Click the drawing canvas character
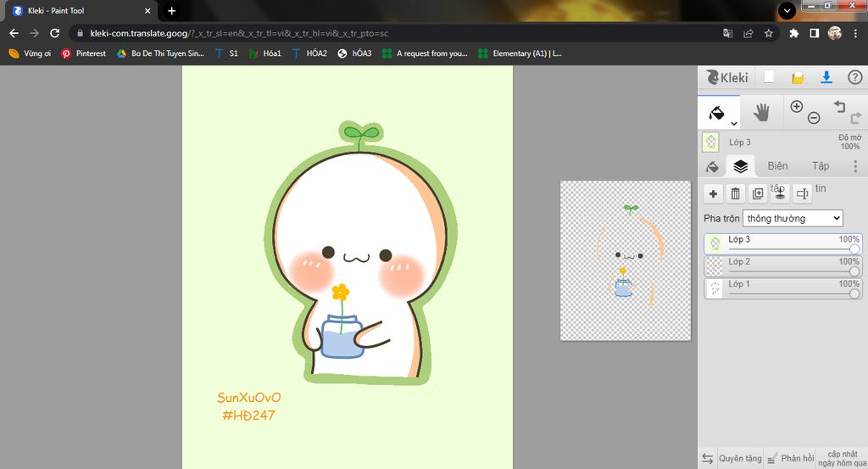The image size is (868, 469). [359, 254]
